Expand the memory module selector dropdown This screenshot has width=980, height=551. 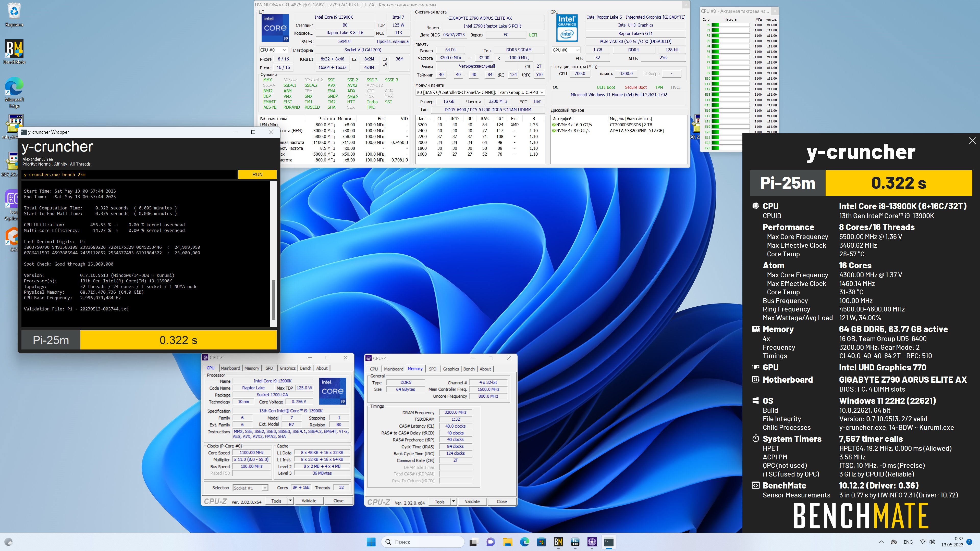click(x=480, y=92)
